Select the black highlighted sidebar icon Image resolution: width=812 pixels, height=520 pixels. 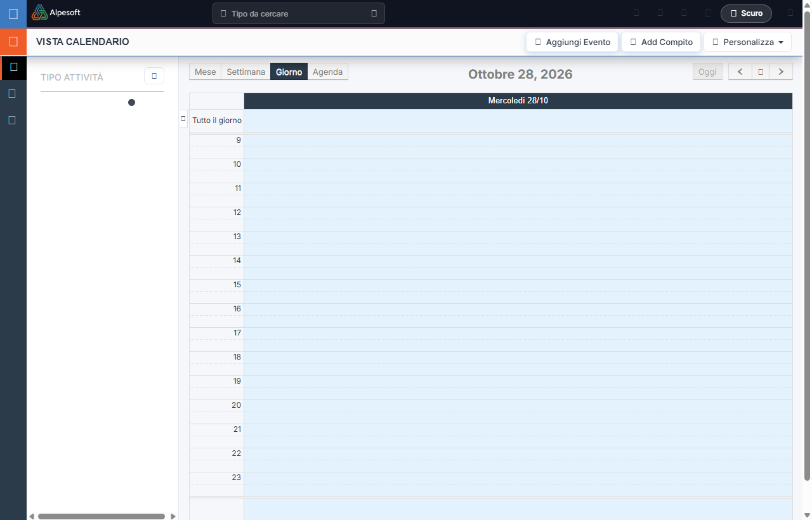(13, 67)
